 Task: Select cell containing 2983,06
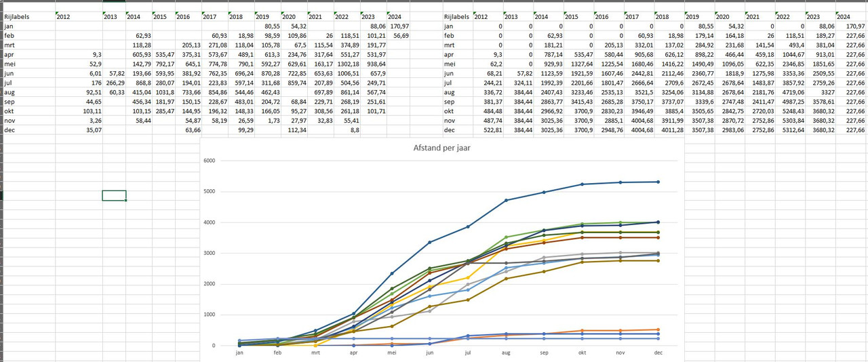(x=729, y=129)
